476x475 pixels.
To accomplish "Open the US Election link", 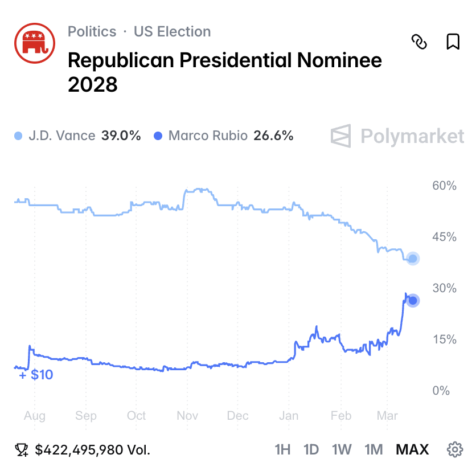I will 172,31.
